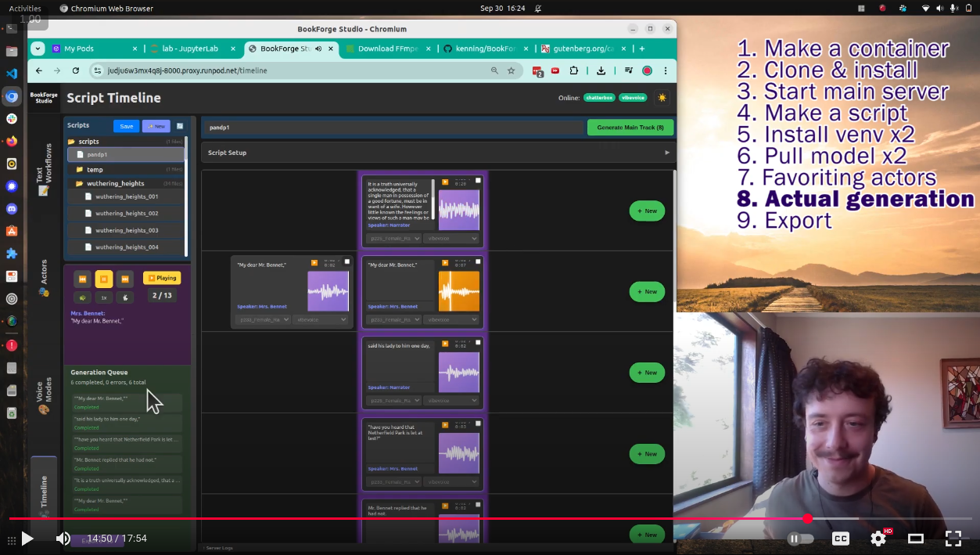Tick checkbox on Narrator clip card
This screenshot has width=980, height=555.
(478, 181)
